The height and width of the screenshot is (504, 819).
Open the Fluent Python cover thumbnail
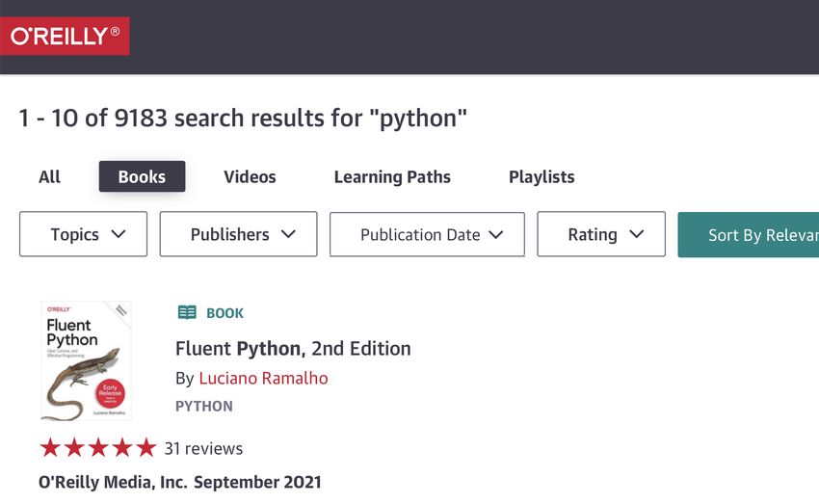86,361
